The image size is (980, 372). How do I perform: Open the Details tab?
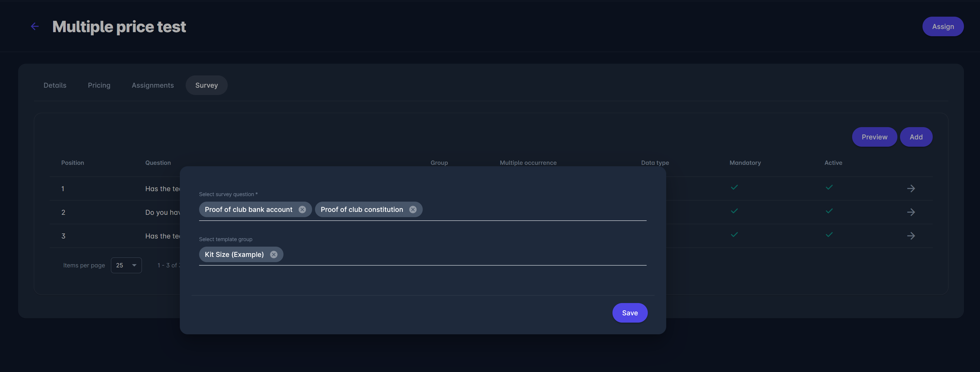coord(55,85)
